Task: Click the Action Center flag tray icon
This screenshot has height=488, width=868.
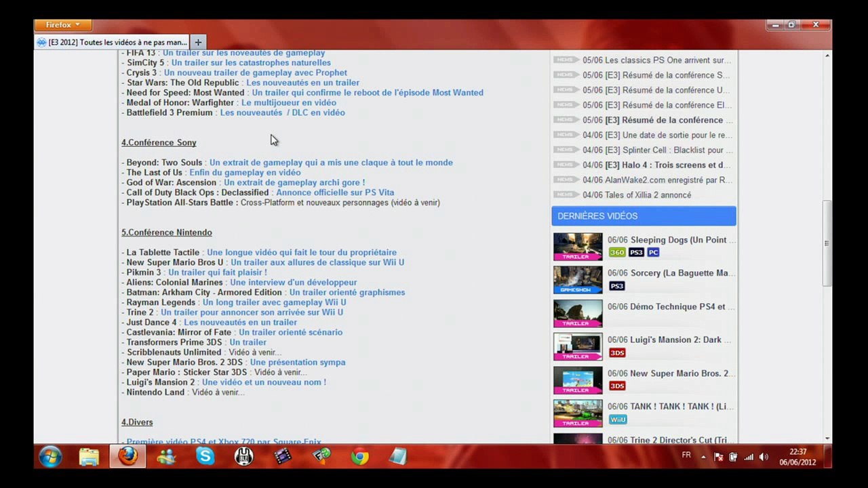Action: coord(719,457)
